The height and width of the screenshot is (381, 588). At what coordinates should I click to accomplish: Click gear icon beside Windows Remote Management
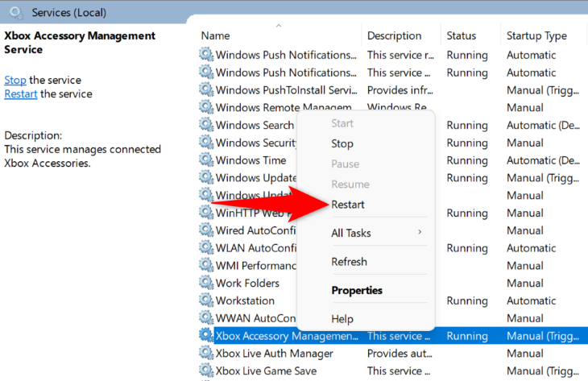click(x=206, y=108)
